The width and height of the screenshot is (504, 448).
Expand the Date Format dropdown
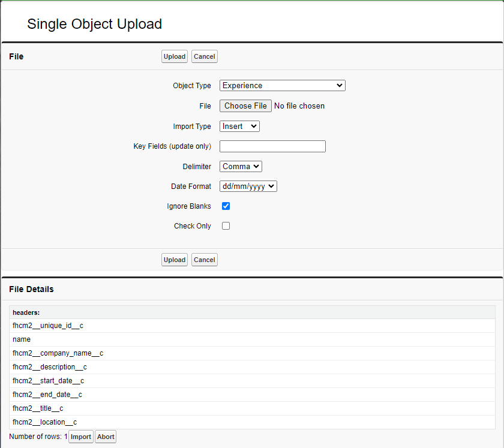point(248,187)
